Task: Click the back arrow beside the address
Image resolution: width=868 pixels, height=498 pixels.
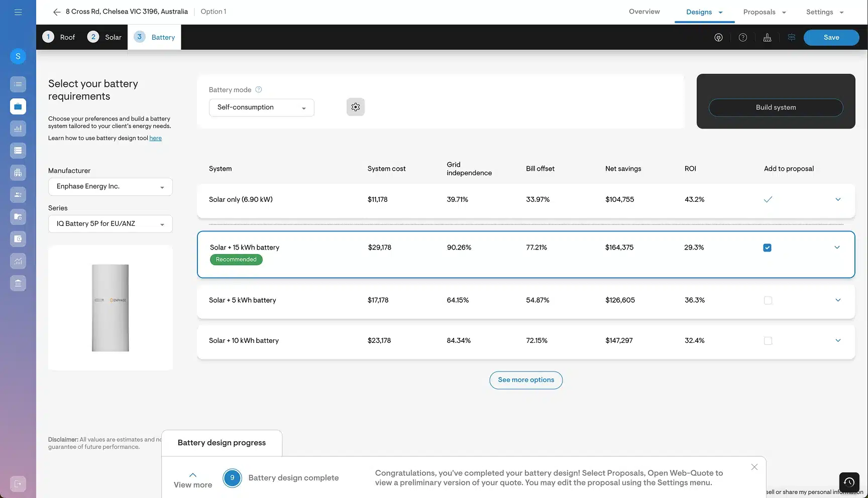Action: [57, 12]
